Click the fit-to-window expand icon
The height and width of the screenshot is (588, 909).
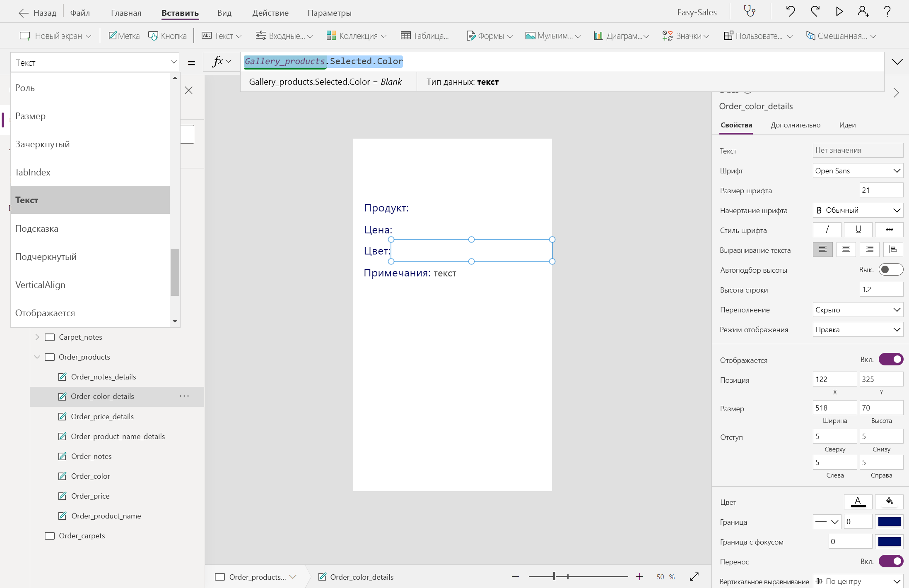click(694, 577)
